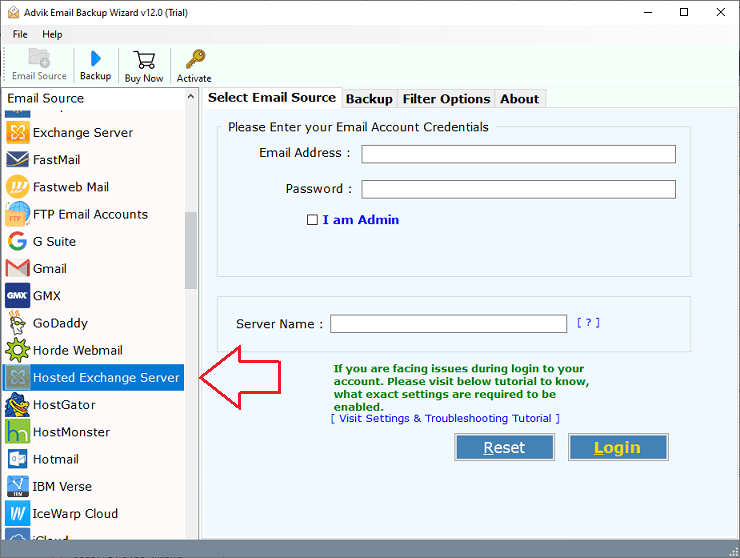
Task: Select the GMX icon
Action: tap(18, 296)
